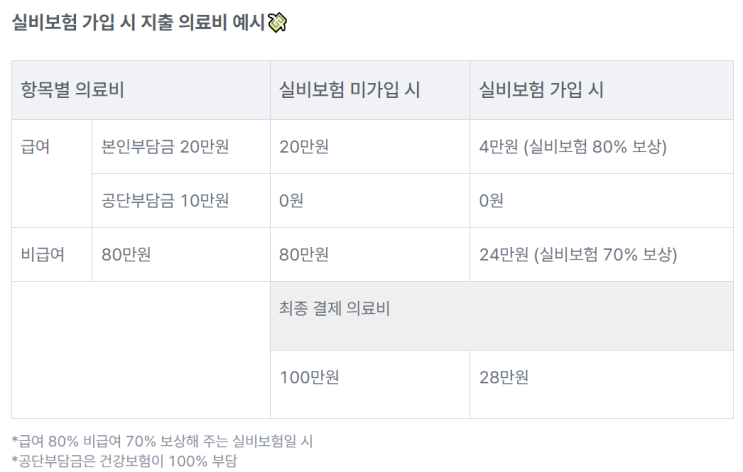Select the 실비보험 미가입 시 column header
The width and height of the screenshot is (743, 472).
(x=370, y=90)
